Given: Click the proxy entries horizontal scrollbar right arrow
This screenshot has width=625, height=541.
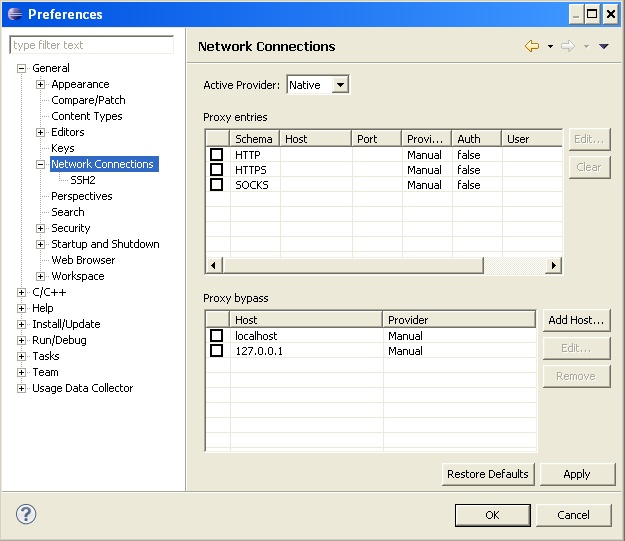Looking at the screenshot, I should (x=553, y=265).
